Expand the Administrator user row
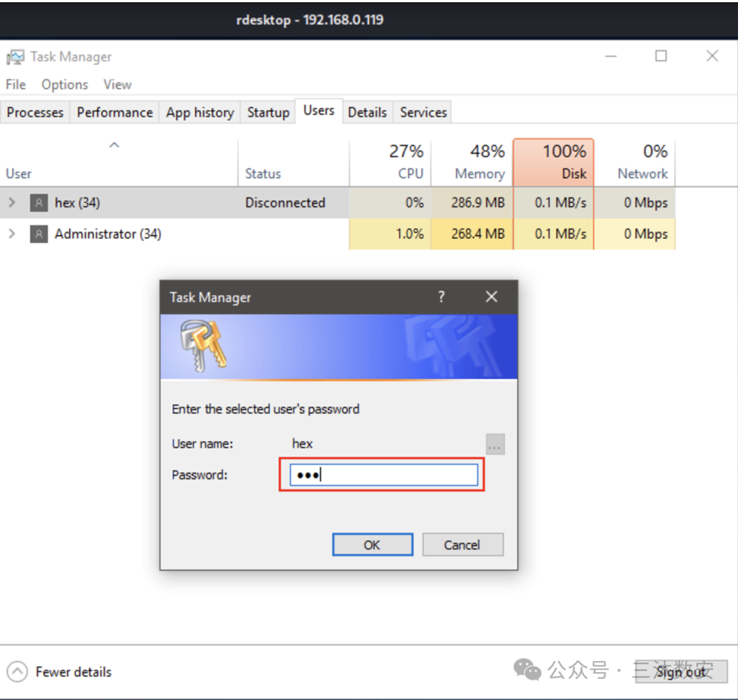 (x=12, y=234)
